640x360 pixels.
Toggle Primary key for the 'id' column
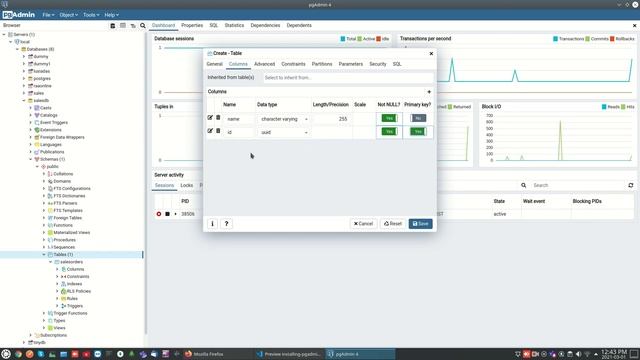click(418, 131)
